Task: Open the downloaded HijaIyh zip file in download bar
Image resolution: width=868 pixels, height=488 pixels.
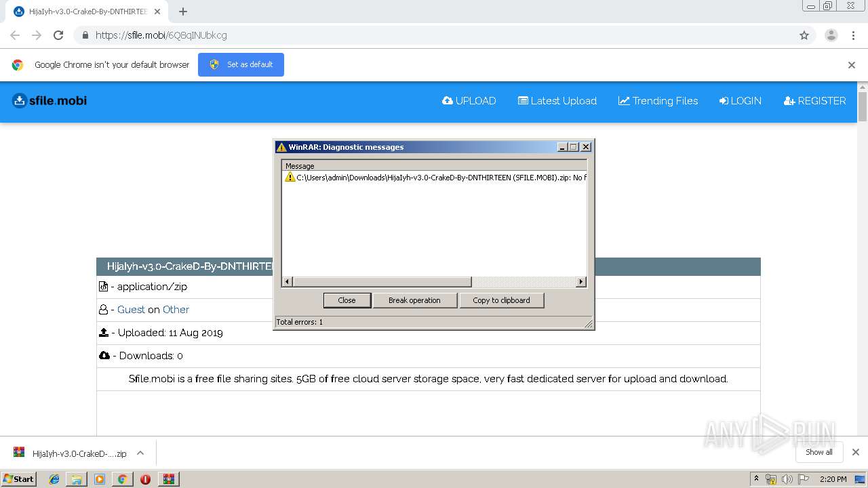Action: 70,453
